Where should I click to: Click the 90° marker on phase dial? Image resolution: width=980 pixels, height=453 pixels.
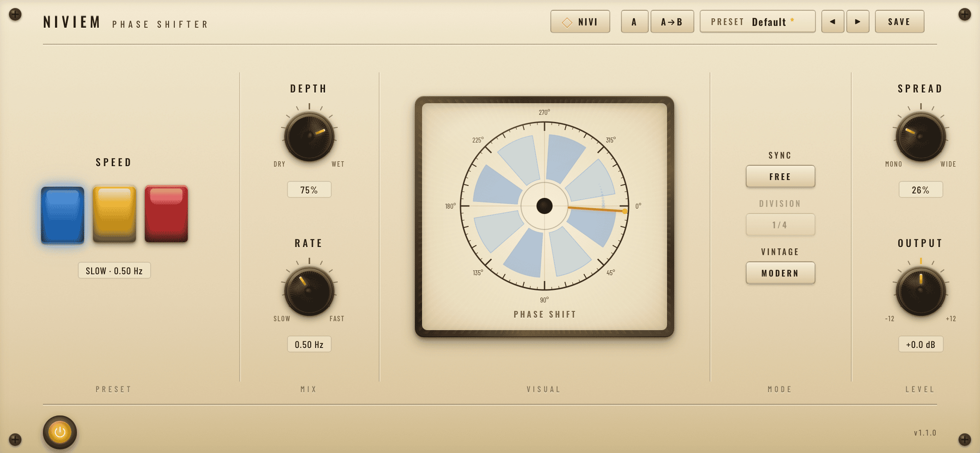[544, 300]
